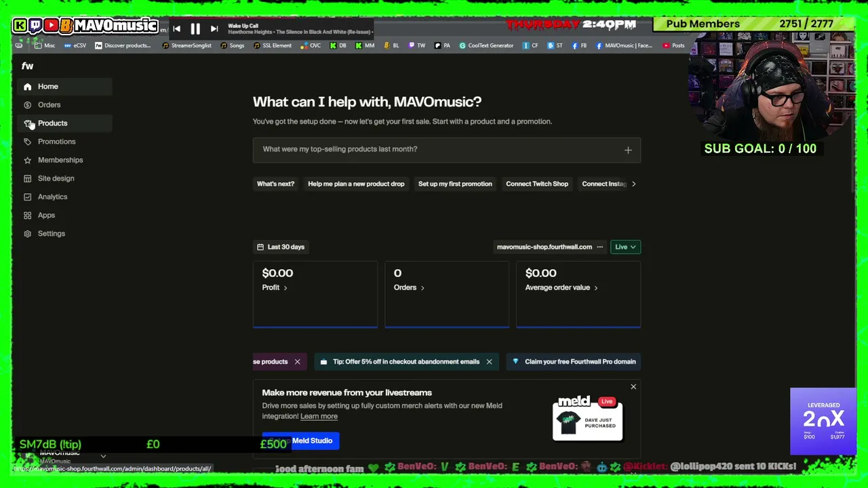The image size is (868, 488).
Task: Expand the Live status dropdown
Action: [625, 247]
